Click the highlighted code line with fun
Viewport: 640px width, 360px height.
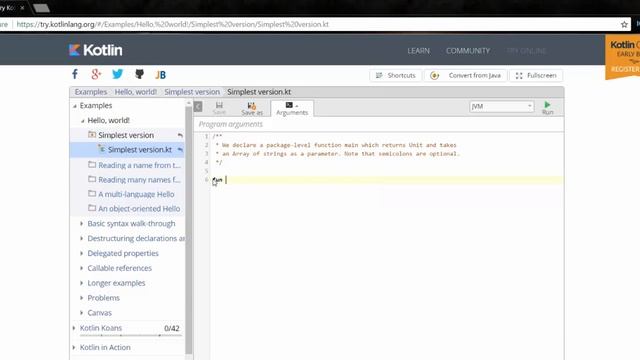click(x=387, y=180)
